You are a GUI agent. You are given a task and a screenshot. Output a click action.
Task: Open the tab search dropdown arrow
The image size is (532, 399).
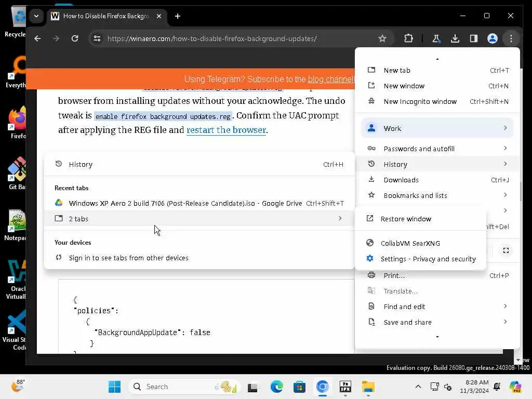coord(36,16)
